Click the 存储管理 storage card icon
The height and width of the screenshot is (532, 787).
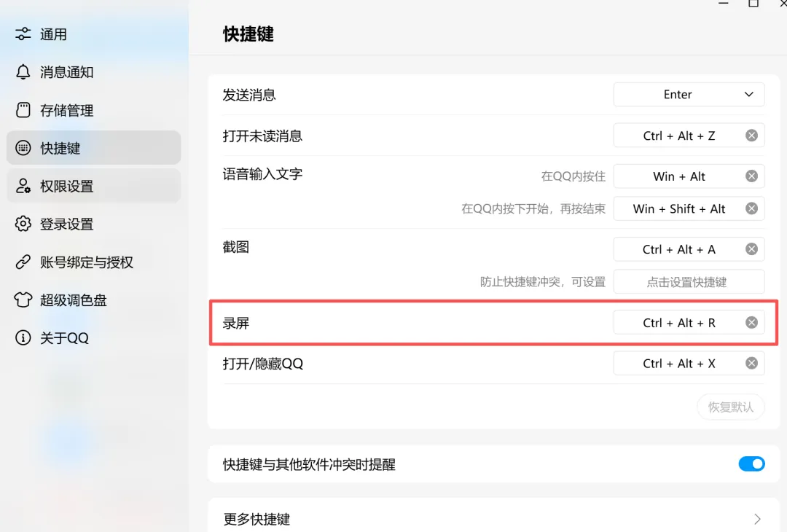pos(23,110)
